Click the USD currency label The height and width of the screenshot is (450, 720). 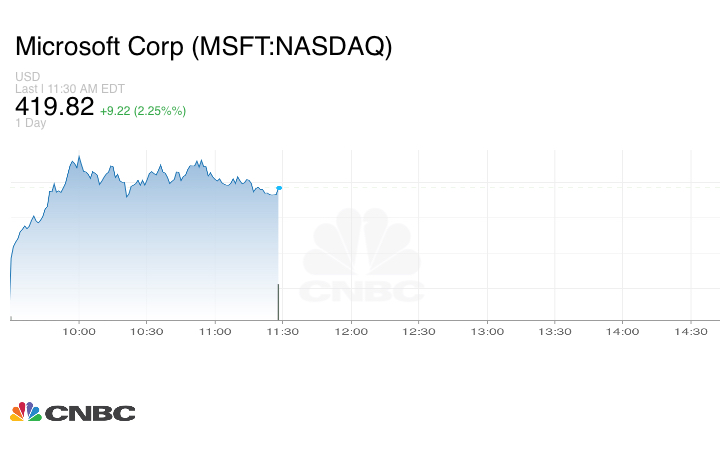[x=26, y=77]
